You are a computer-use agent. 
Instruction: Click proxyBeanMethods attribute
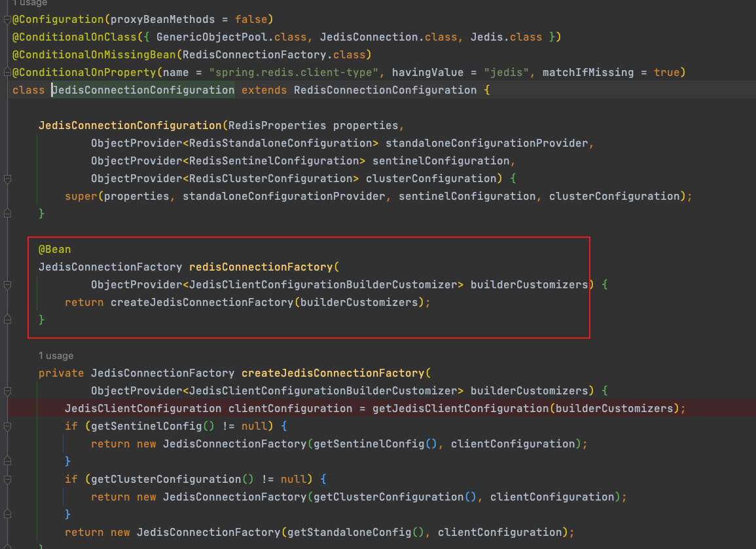tap(162, 19)
